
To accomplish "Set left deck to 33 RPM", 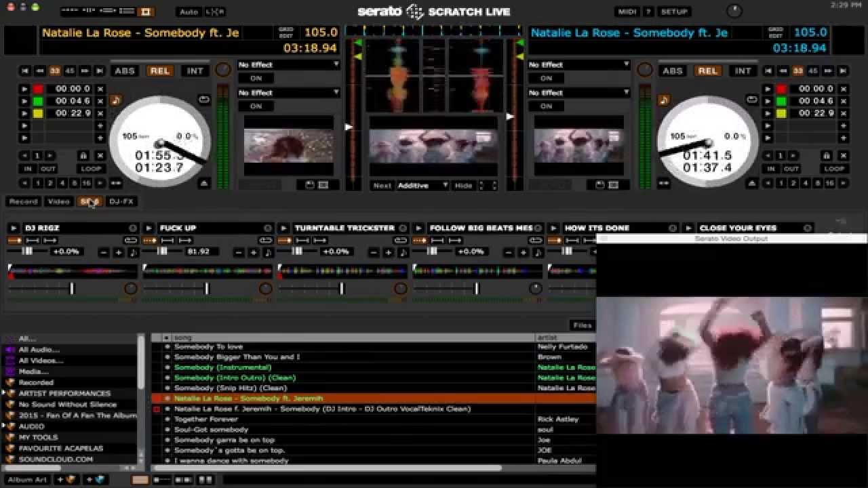I will pyautogui.click(x=55, y=70).
